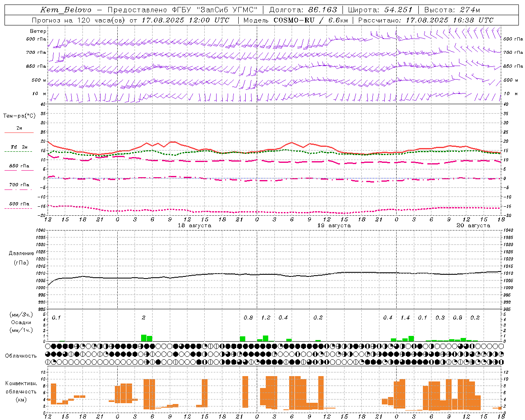Image resolution: width=525 pixels, height=420 pixels.
Task: Click the 3-hour precipitation value '2'
Action: [x=144, y=318]
